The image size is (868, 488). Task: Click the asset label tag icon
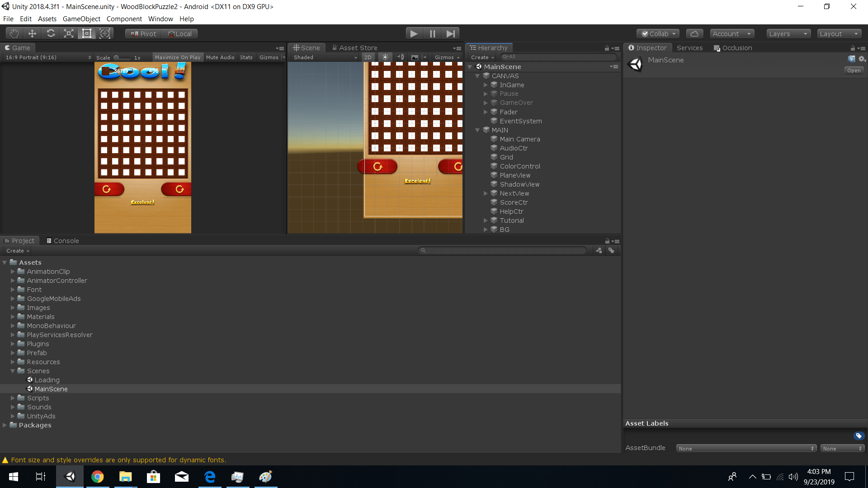[x=859, y=436]
